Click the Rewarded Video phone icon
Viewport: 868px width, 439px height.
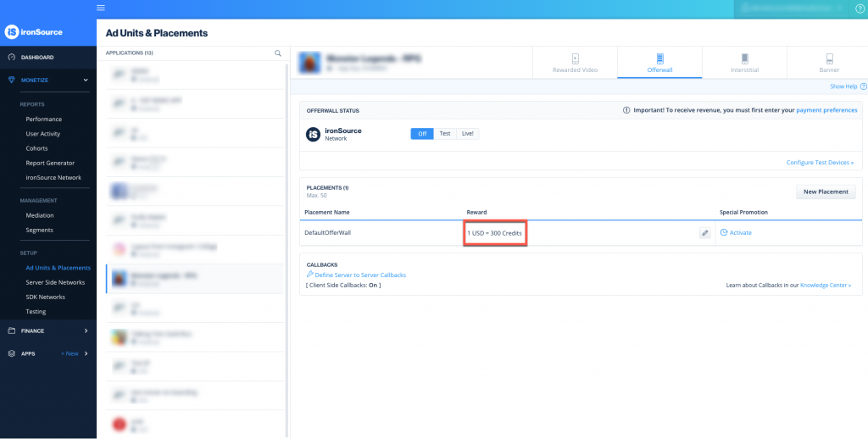(x=576, y=58)
